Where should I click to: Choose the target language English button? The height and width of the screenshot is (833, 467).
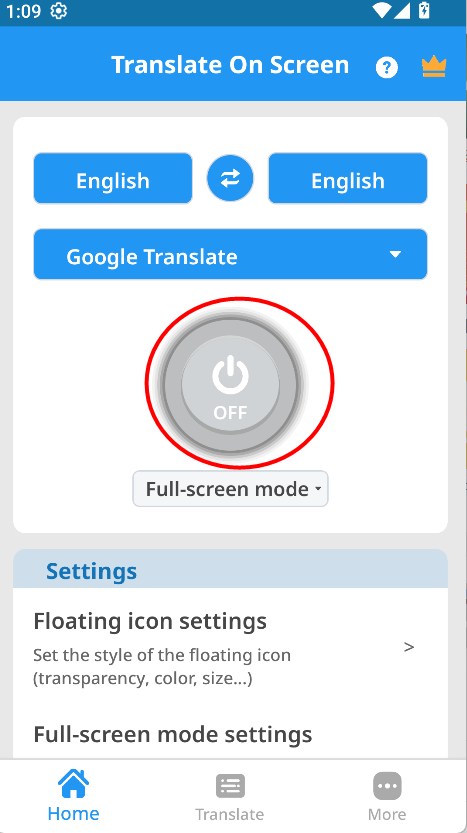[347, 178]
